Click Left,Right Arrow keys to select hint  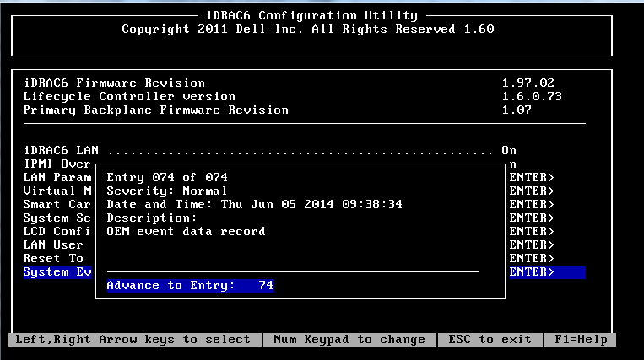[x=133, y=340]
